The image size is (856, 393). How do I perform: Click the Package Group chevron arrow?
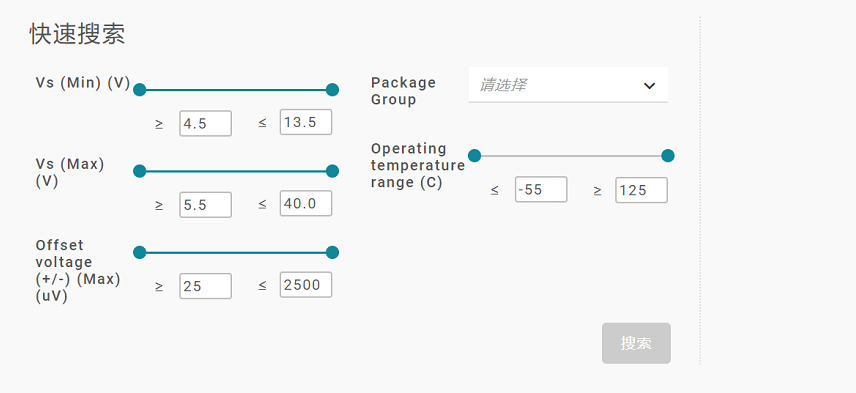coord(649,86)
